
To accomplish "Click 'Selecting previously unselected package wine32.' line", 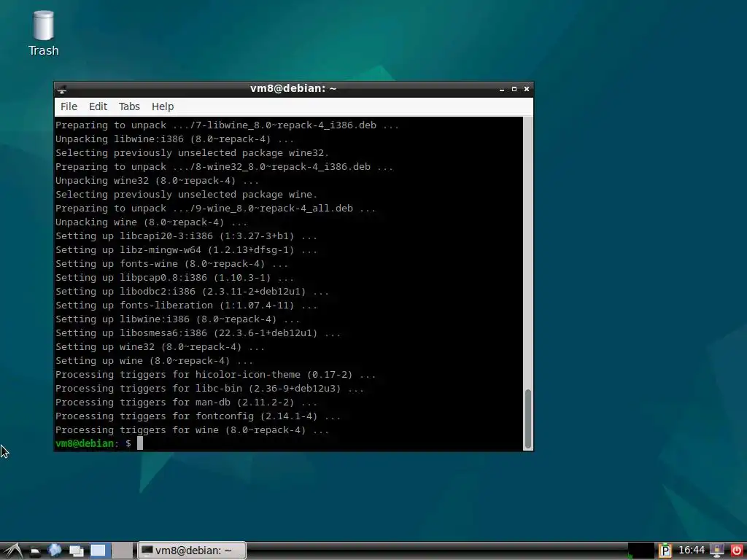I will (x=192, y=153).
